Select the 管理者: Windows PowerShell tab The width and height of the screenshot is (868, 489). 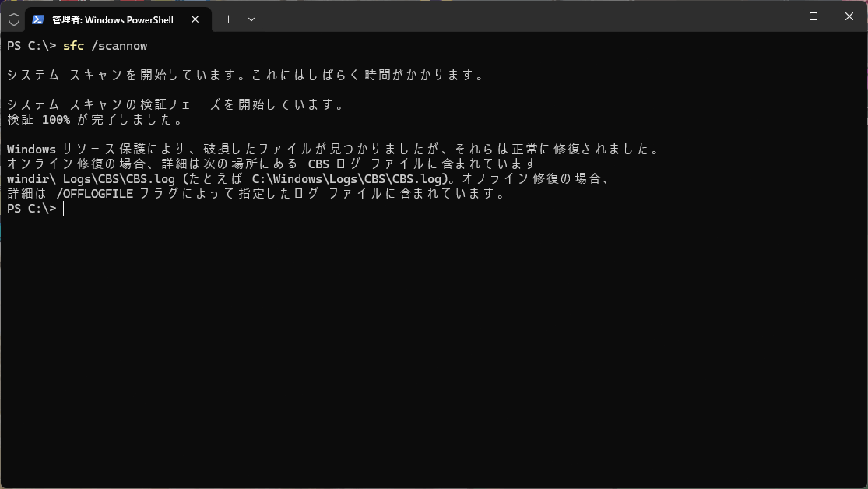(118, 19)
